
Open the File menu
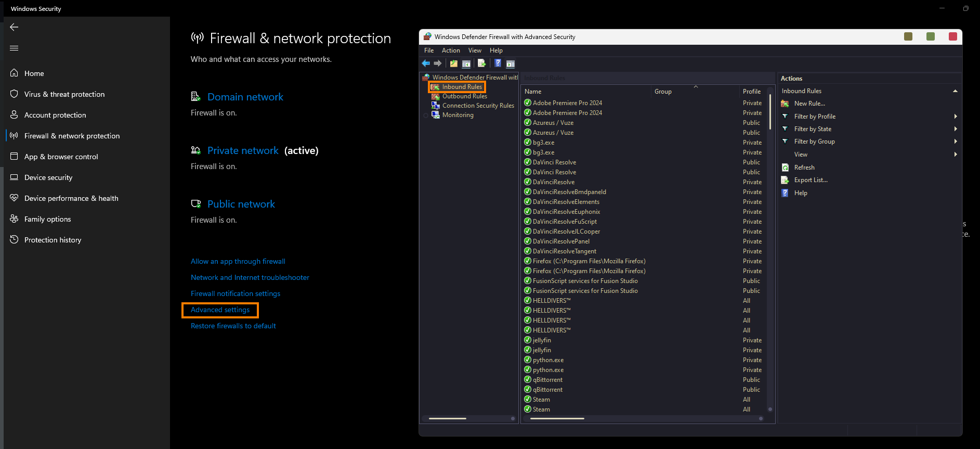(x=429, y=50)
